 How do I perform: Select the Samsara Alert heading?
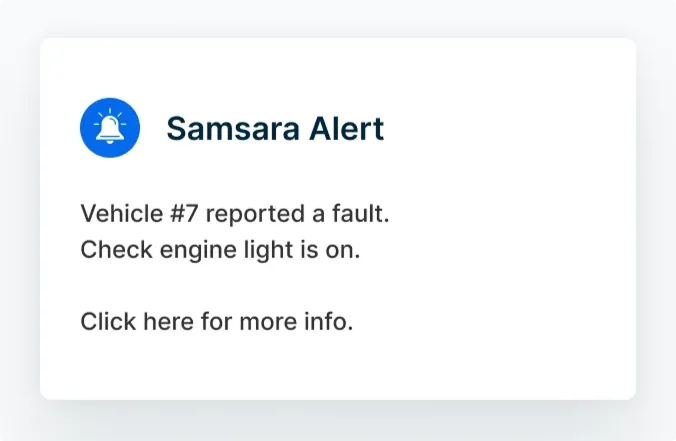point(275,128)
